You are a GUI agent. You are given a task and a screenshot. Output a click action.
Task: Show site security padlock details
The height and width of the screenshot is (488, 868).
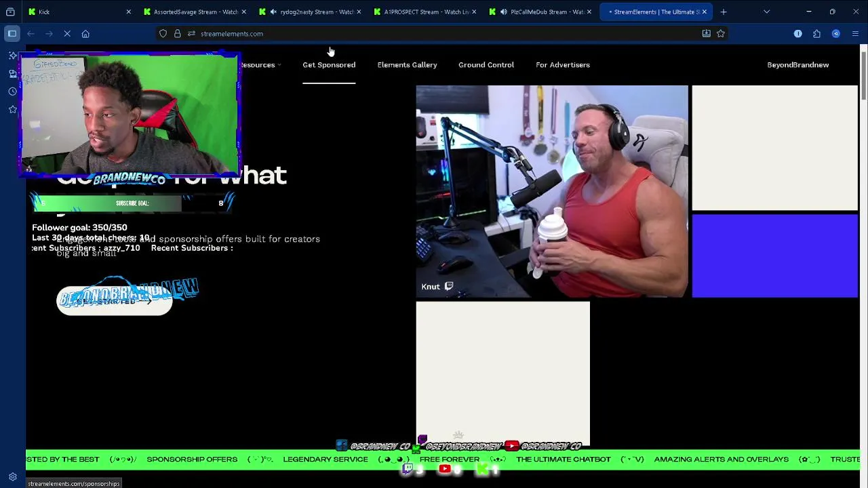point(178,33)
